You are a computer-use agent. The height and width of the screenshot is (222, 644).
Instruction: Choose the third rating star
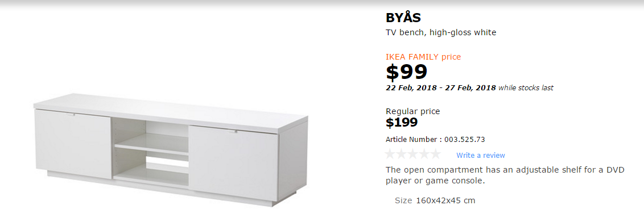pos(413,154)
